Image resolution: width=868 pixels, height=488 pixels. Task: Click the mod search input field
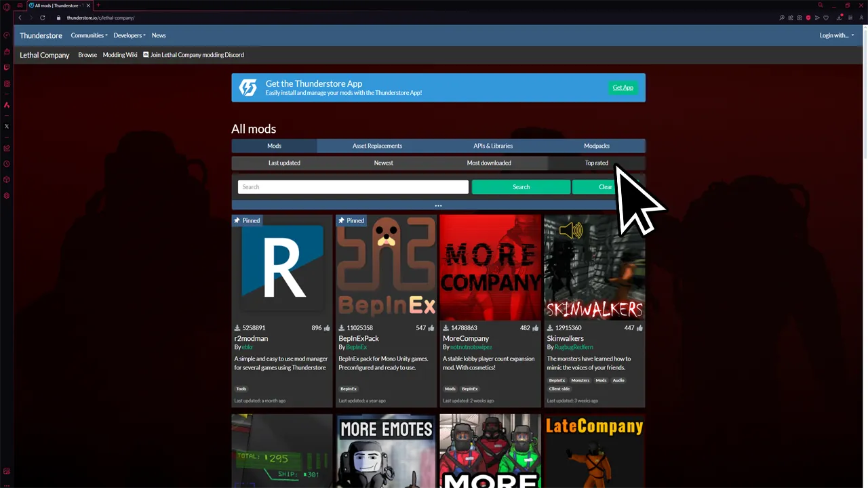(353, 187)
